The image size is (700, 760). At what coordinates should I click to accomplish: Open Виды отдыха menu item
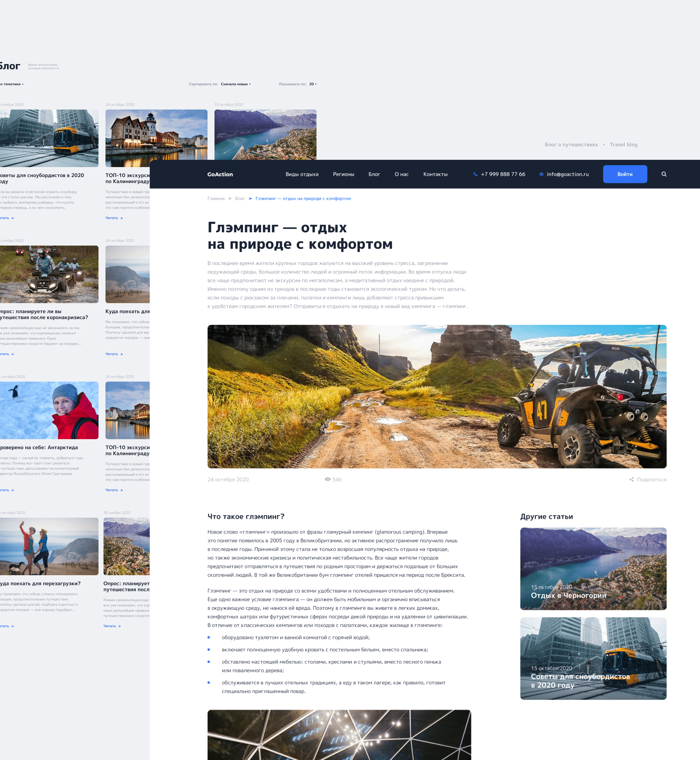[x=302, y=174]
